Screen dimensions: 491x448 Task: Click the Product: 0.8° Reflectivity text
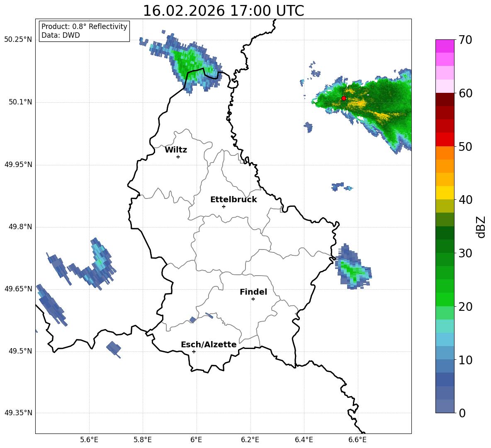(84, 26)
